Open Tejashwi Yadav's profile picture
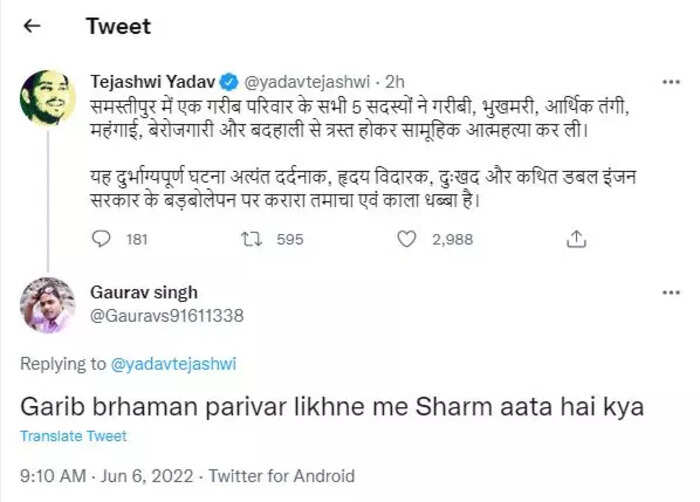 point(48,98)
